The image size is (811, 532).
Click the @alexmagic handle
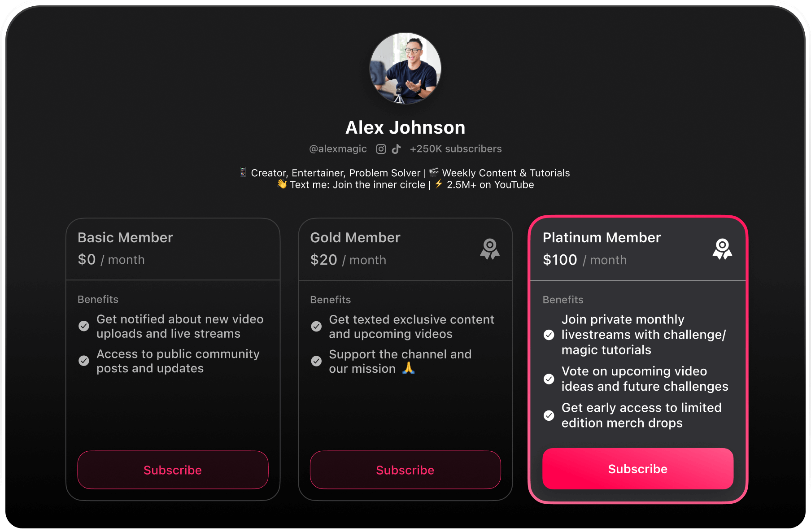pyautogui.click(x=338, y=149)
